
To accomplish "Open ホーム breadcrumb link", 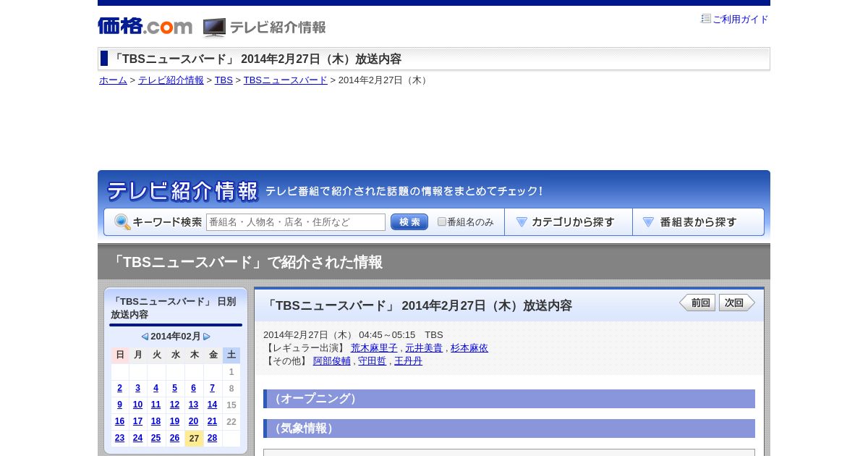I will [x=113, y=80].
